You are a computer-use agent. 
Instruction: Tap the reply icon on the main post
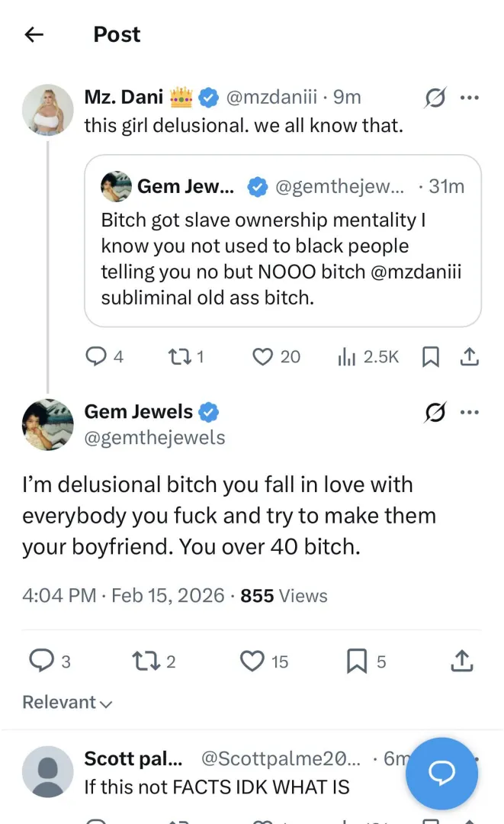click(x=42, y=661)
